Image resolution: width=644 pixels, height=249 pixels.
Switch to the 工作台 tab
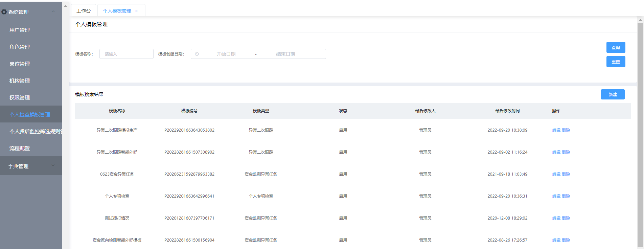click(x=84, y=11)
